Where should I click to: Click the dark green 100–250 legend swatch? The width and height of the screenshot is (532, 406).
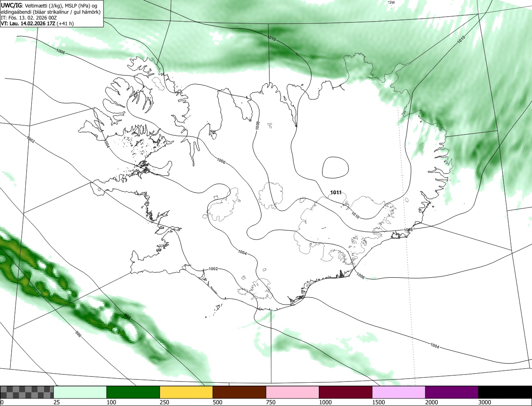tap(133, 392)
